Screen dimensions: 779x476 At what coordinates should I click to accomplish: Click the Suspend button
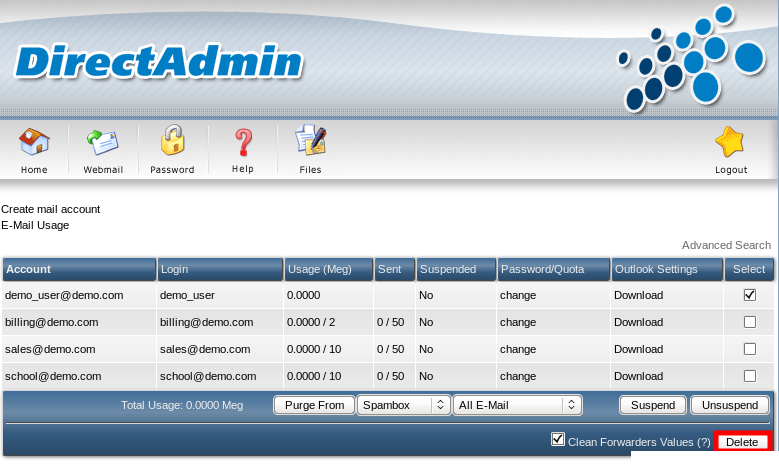tap(653, 405)
